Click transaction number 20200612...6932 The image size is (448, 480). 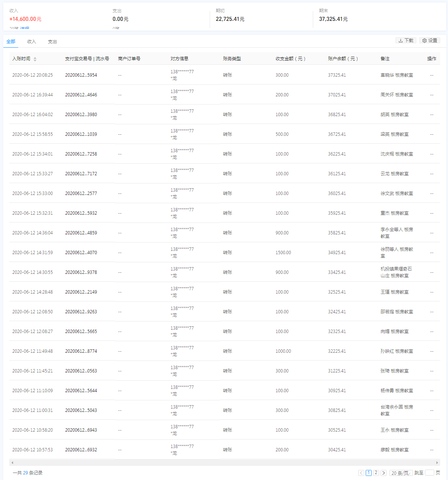point(81,450)
